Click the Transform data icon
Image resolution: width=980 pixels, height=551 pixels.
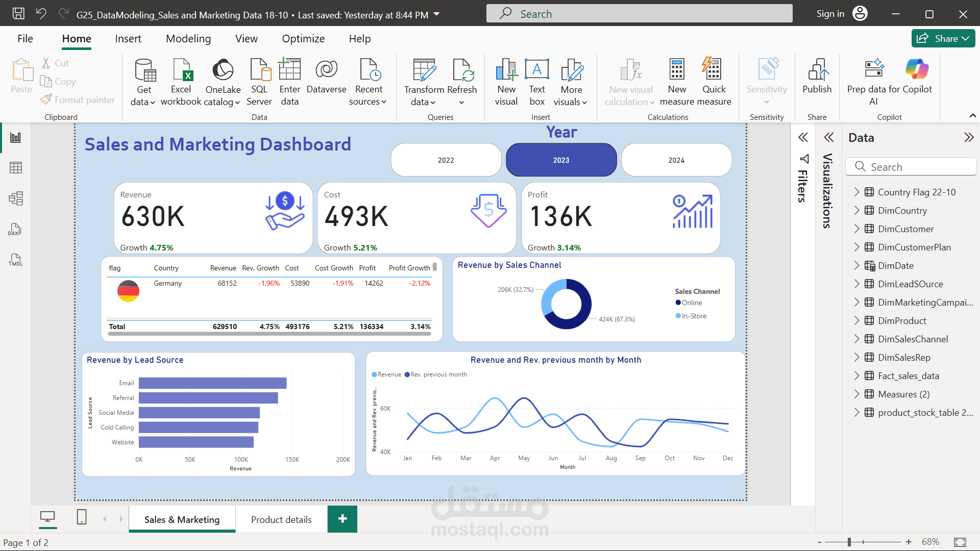(424, 70)
